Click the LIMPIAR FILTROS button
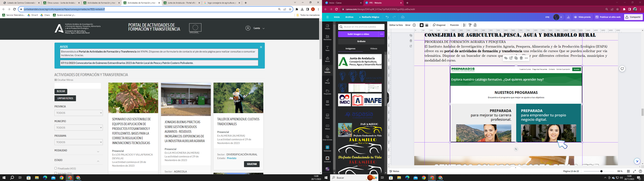The image size is (644, 181). point(65,98)
